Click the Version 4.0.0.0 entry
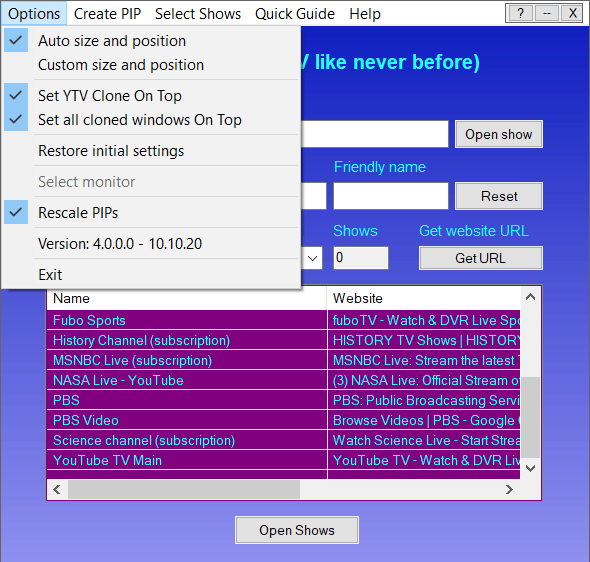This screenshot has width=590, height=562. pyautogui.click(x=151, y=243)
